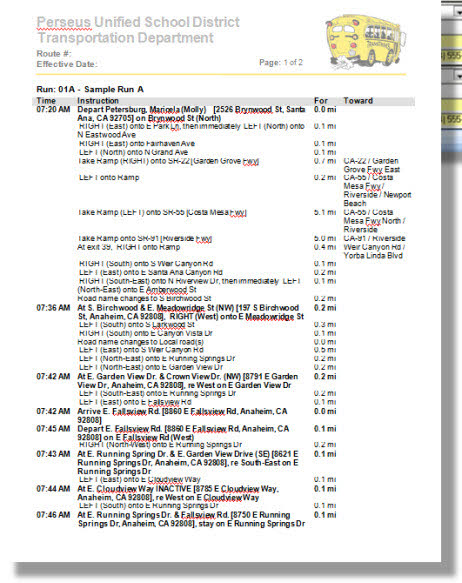Click LEFT (East) onto E Fallsview Rd step

tap(135, 402)
